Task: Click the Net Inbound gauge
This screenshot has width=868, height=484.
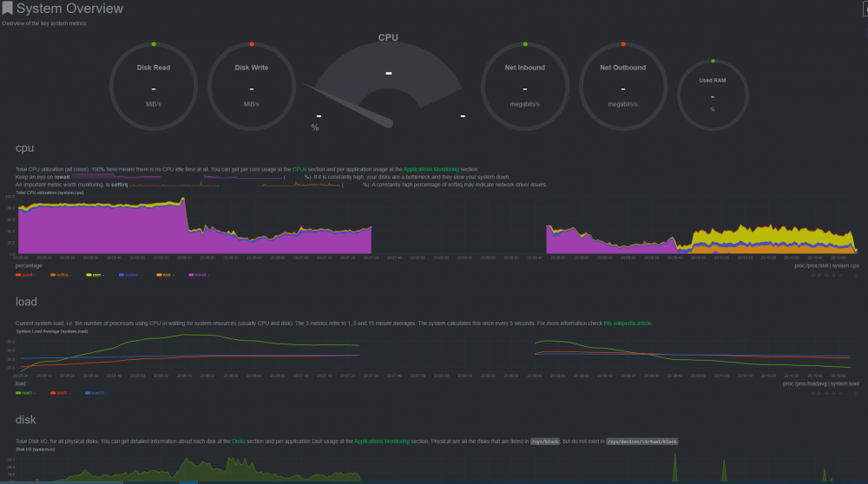Action: click(525, 86)
